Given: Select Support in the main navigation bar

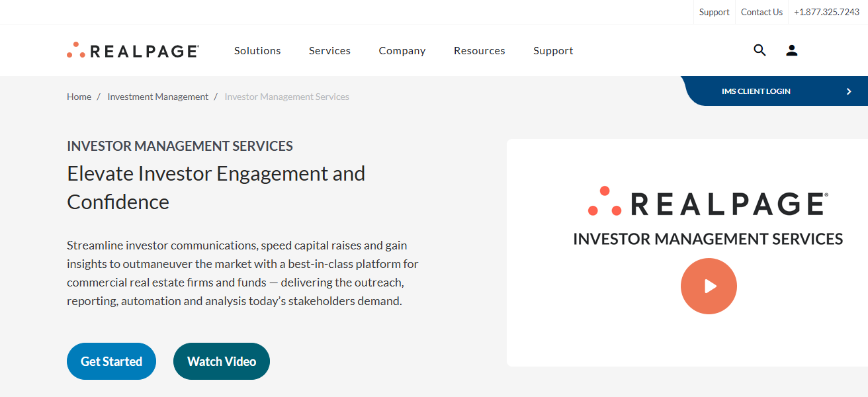Looking at the screenshot, I should click(x=553, y=50).
